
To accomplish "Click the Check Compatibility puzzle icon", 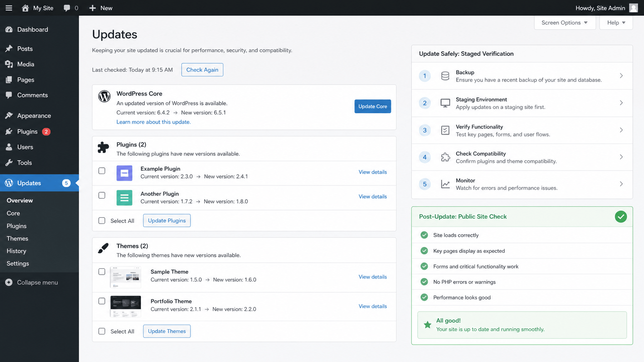I will point(445,157).
